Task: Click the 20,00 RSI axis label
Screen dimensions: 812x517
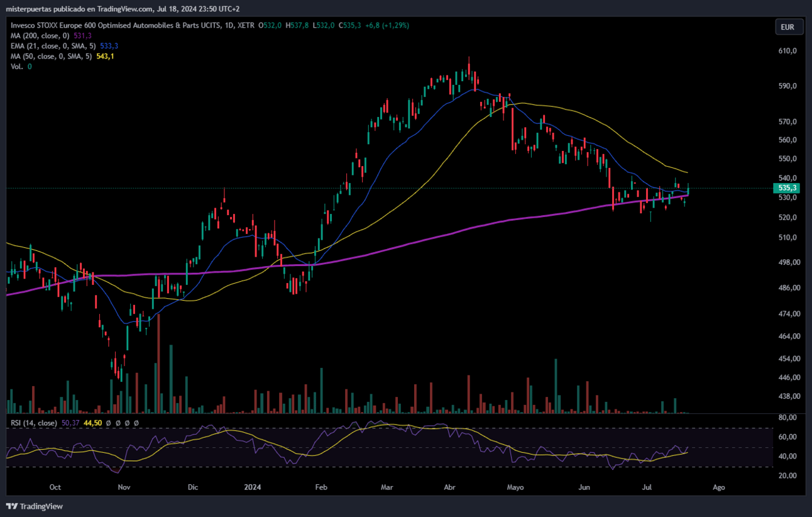Action: pos(788,475)
